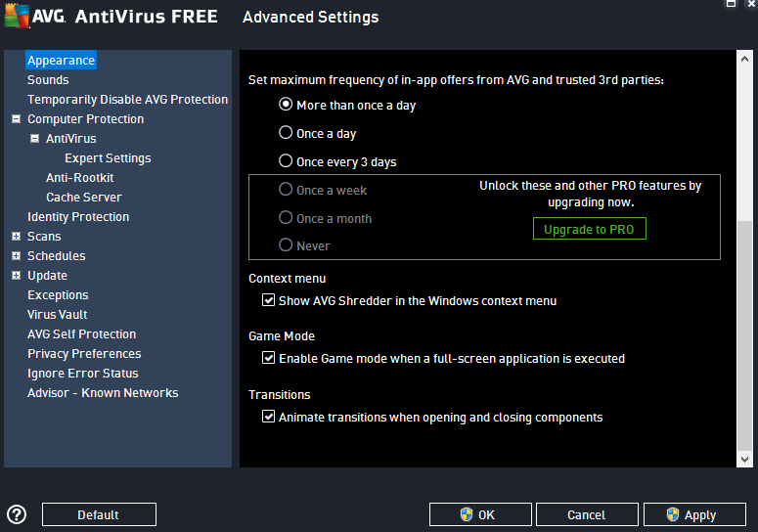Open the Appearance settings page
This screenshot has height=532, width=758.
coord(61,61)
